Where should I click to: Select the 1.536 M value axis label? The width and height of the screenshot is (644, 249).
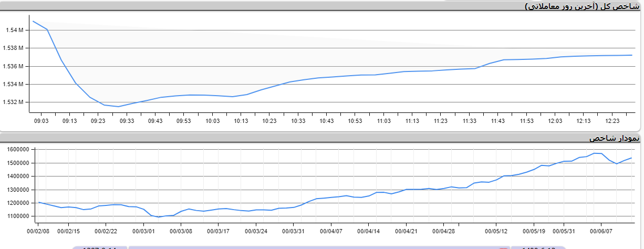tap(14, 66)
